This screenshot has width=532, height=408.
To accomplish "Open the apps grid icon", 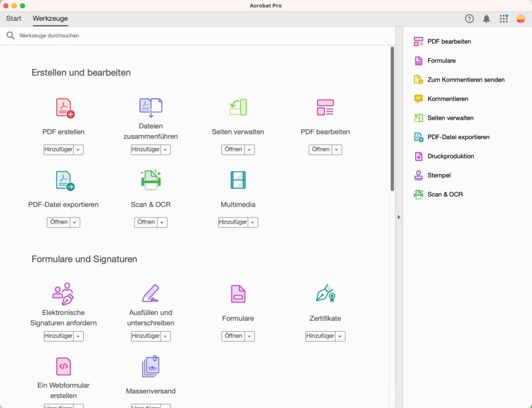I will pyautogui.click(x=503, y=18).
